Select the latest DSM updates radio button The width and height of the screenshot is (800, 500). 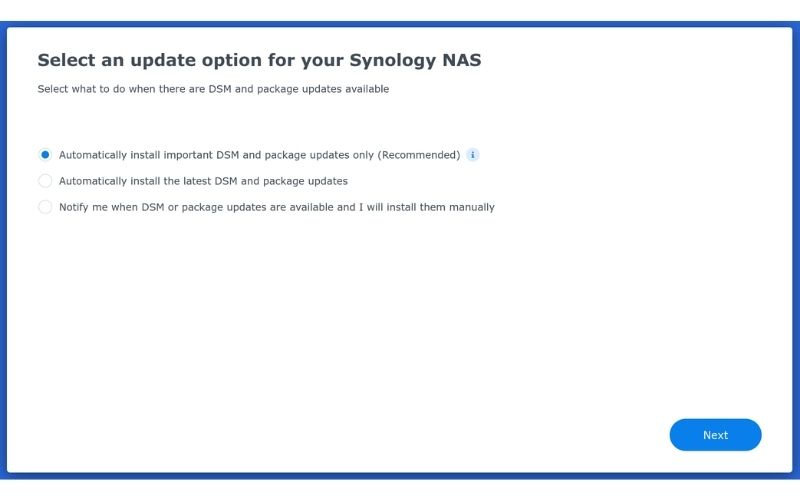45,181
